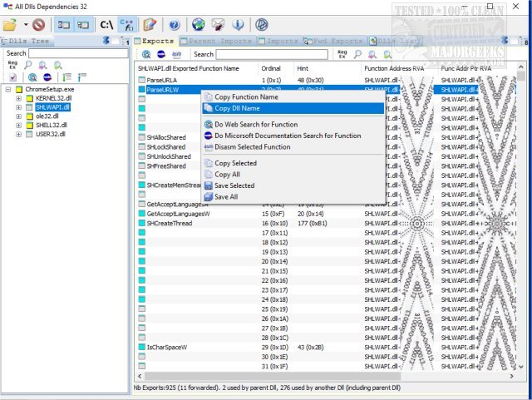Click the asm disassemble icon in Exports toolbar
The height and width of the screenshot is (400, 532).
click(176, 54)
